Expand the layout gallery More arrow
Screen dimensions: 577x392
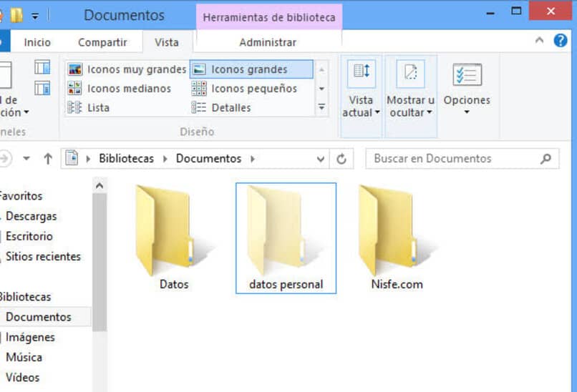tap(321, 107)
